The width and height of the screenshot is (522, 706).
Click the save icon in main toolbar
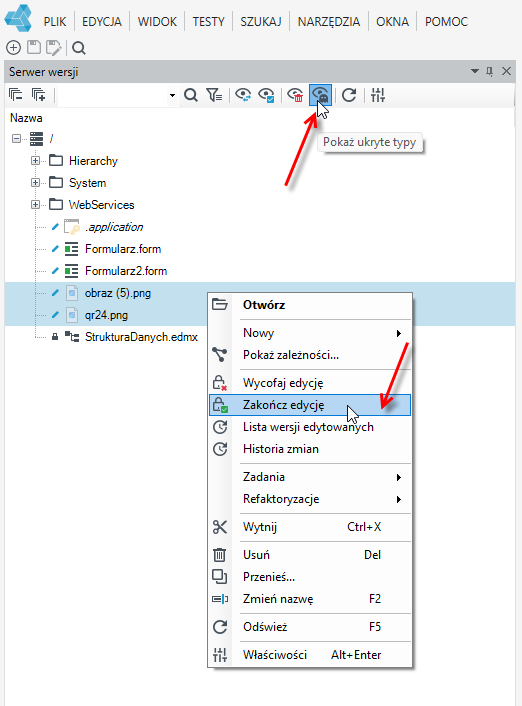coord(34,47)
